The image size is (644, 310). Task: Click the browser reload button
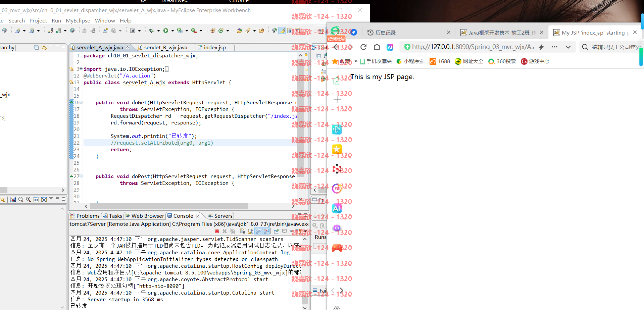(363, 47)
